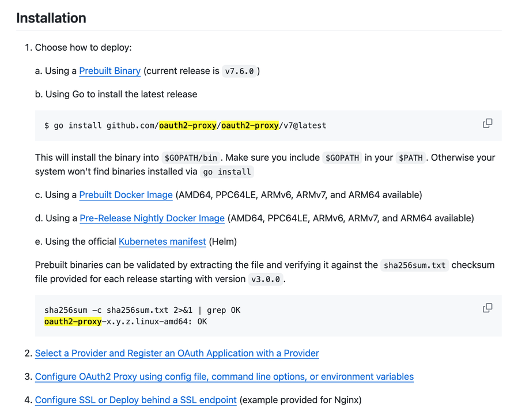Screen dimensions: 518x420
Task: Open Configure SSL or Deploy behind link
Action: click(136, 400)
